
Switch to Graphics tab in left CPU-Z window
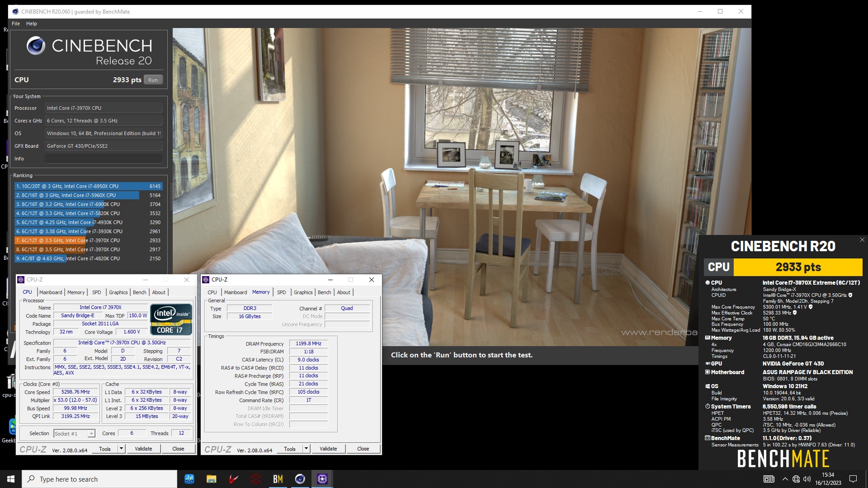[x=118, y=292]
